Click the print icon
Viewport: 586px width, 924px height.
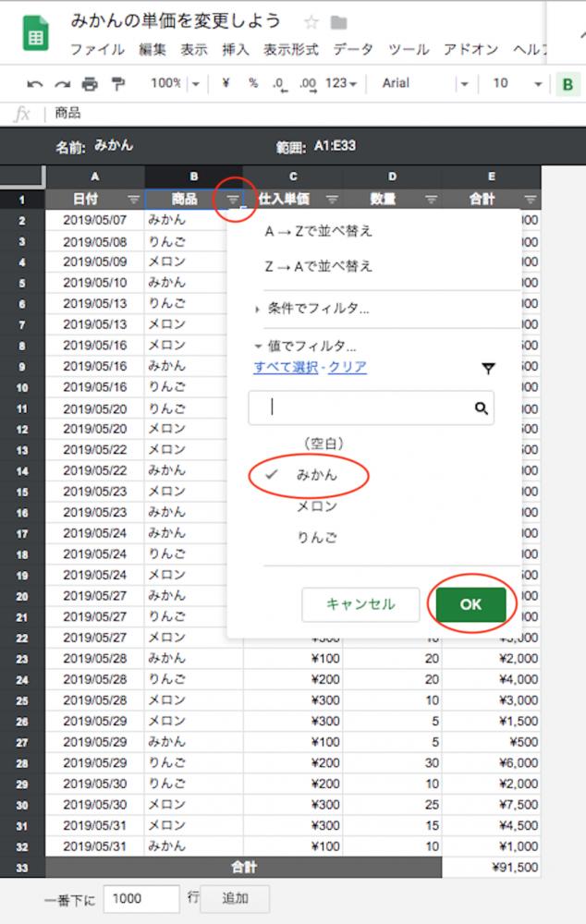click(90, 84)
